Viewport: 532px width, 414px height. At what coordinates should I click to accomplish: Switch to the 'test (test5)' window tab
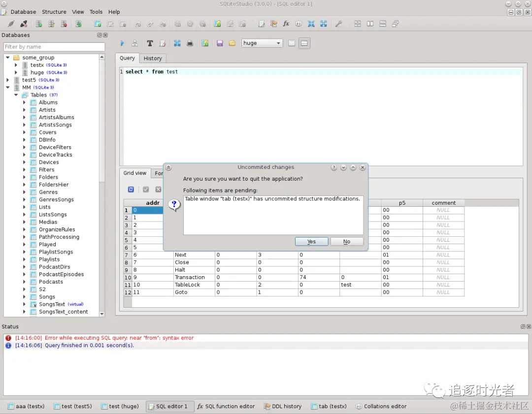click(x=73, y=406)
